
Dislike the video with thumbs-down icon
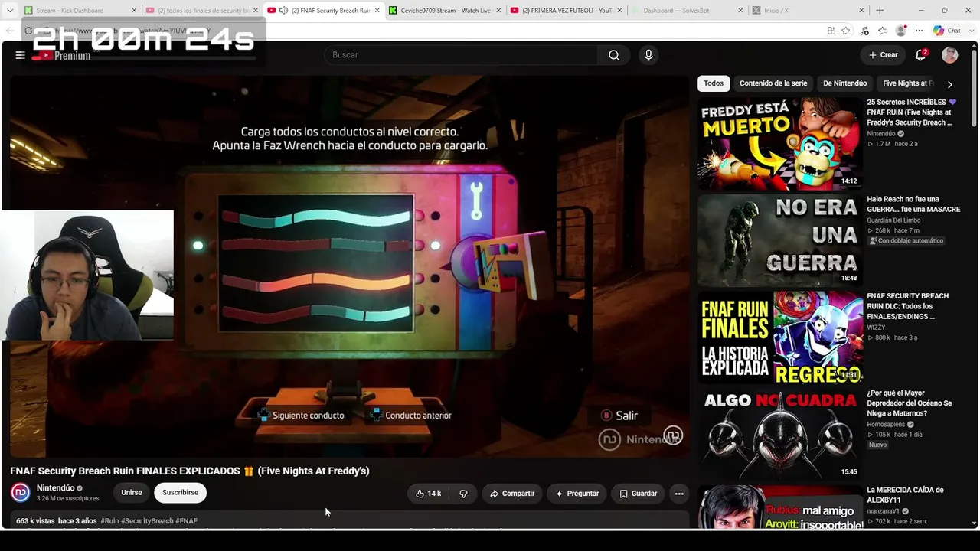coord(463,494)
